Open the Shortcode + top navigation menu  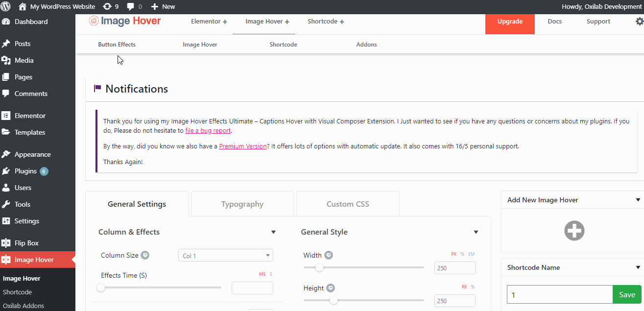point(326,22)
